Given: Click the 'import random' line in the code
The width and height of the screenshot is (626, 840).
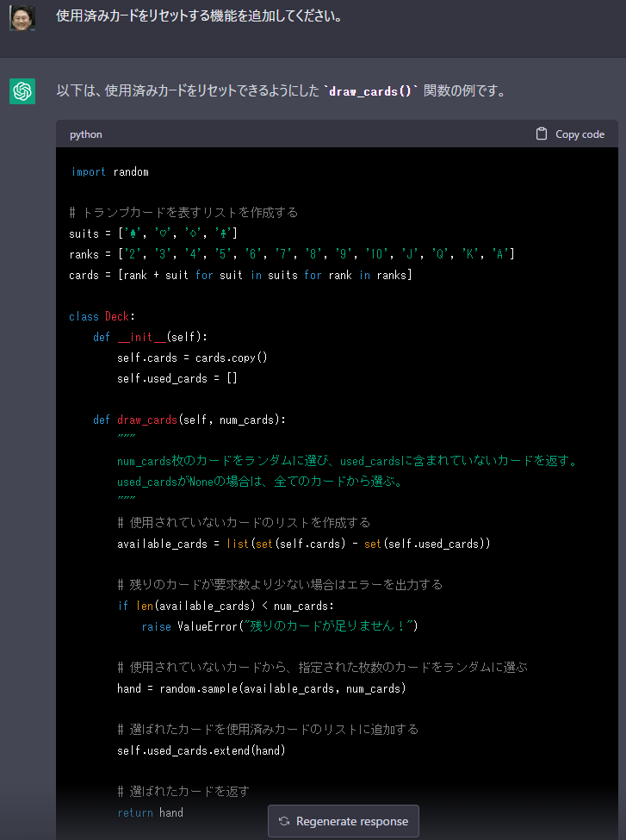Looking at the screenshot, I should coord(109,172).
